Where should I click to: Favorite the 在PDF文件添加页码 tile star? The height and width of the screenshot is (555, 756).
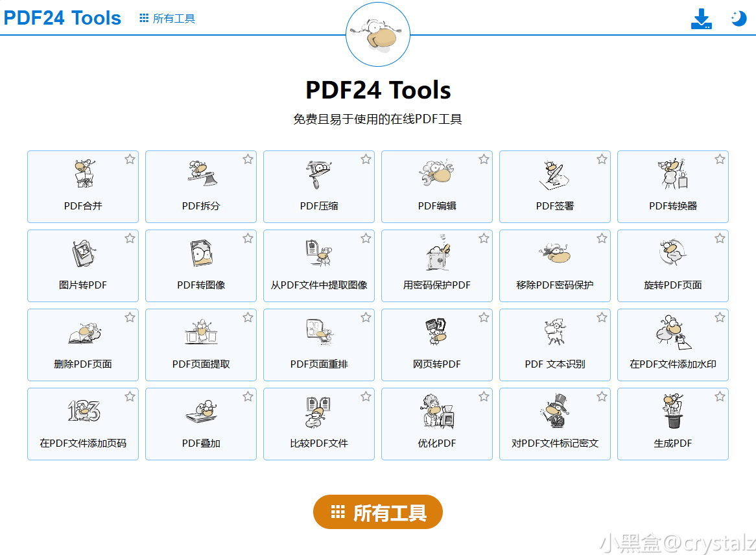pos(130,396)
